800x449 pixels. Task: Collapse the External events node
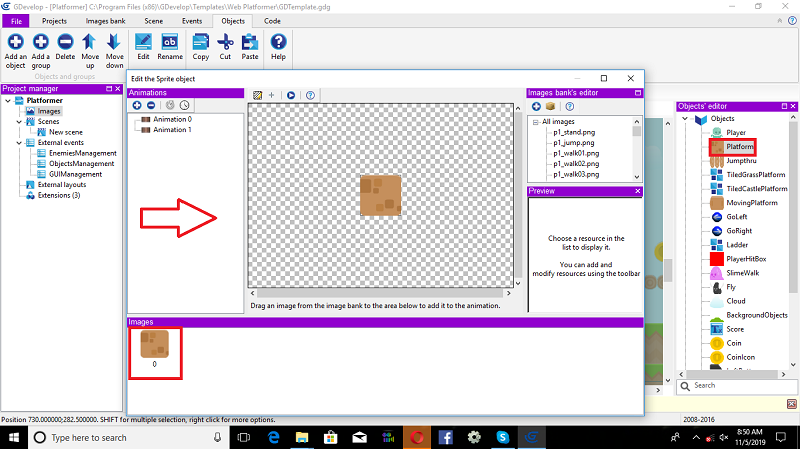click(19, 143)
